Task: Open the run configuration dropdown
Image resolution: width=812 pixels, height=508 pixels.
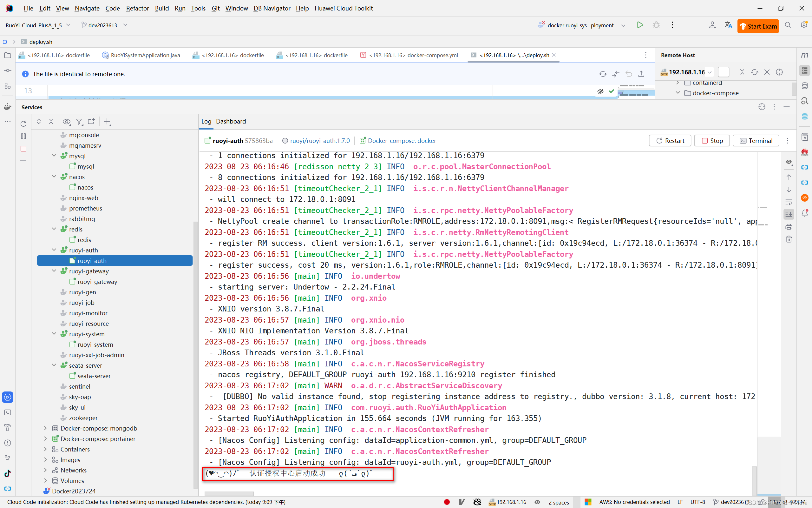Action: (623, 25)
